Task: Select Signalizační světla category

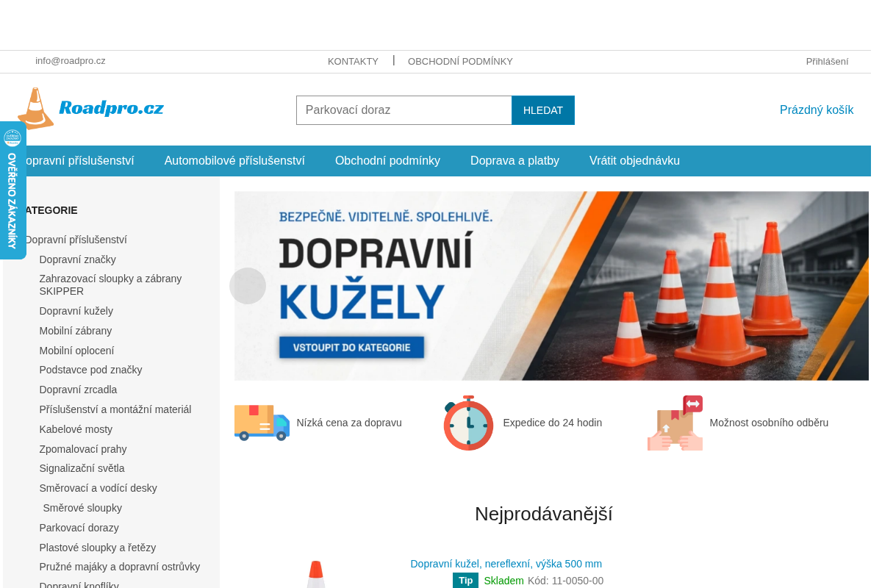Action: click(x=82, y=468)
